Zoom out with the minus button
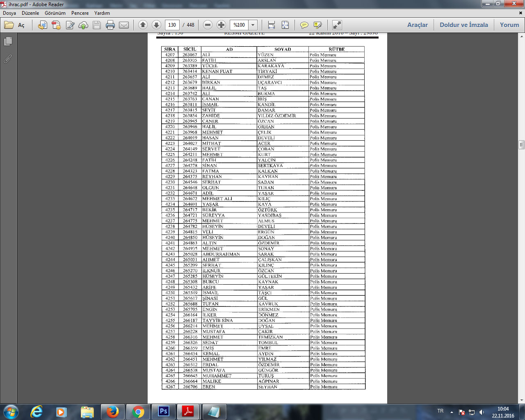Viewport: 525px width, 420px height. click(x=208, y=25)
